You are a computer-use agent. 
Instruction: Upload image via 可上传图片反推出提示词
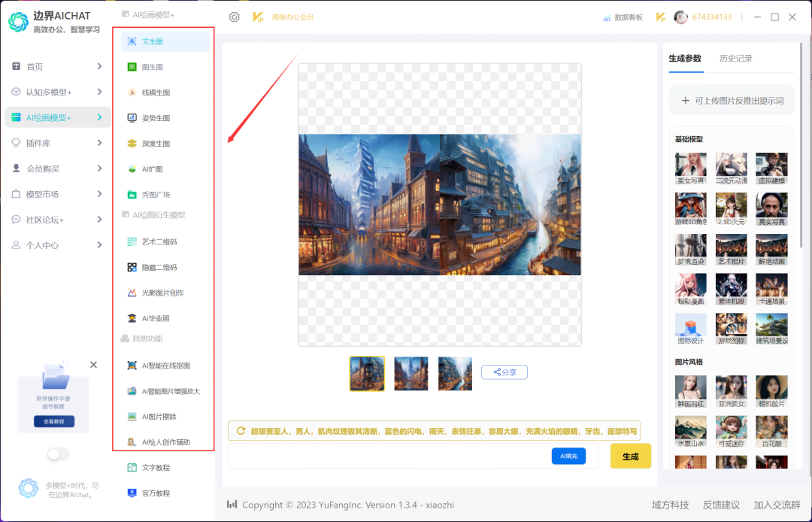tap(732, 101)
